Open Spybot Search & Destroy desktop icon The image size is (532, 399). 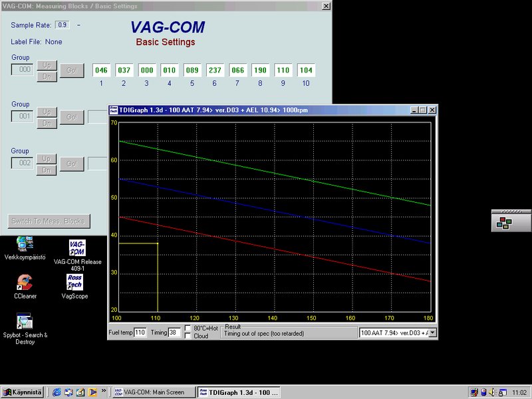[25, 323]
